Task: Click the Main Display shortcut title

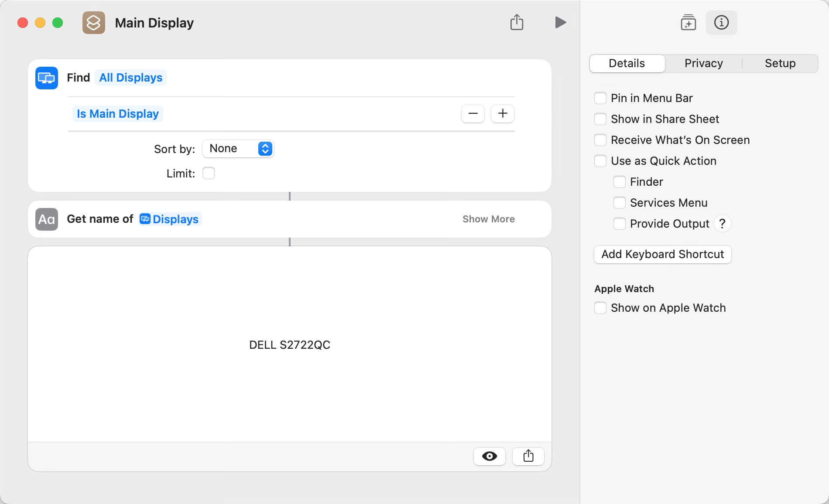Action: pyautogui.click(x=154, y=23)
